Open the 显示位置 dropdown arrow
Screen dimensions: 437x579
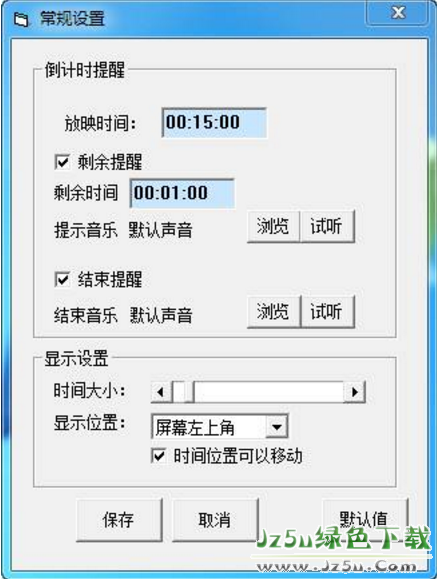tap(277, 427)
